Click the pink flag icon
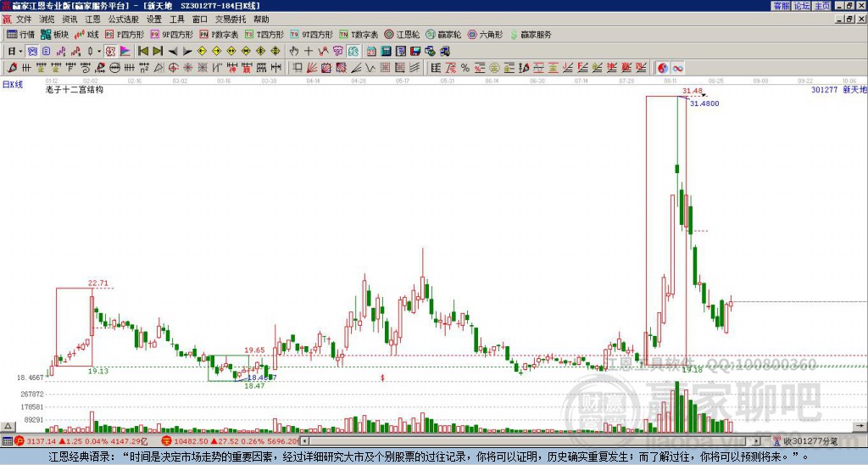This screenshot has height=465, width=868. [x=125, y=52]
